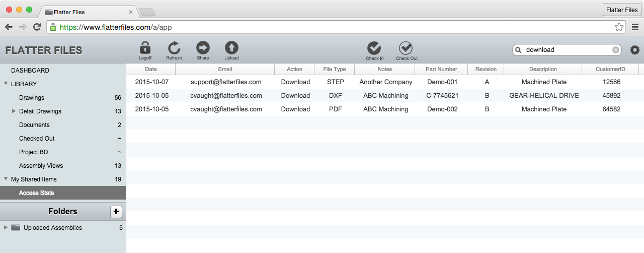The height and width of the screenshot is (253, 644).
Task: Select part number Demo-001
Action: 442,82
